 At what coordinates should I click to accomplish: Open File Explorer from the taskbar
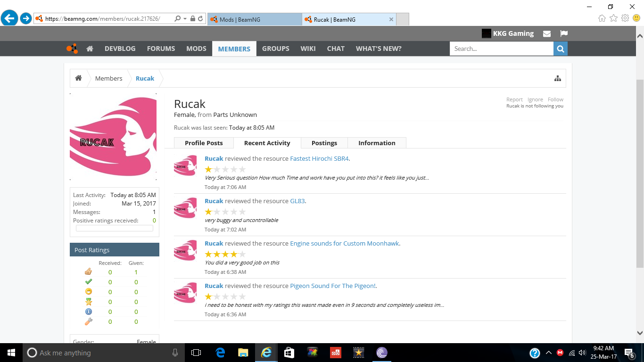click(x=243, y=353)
